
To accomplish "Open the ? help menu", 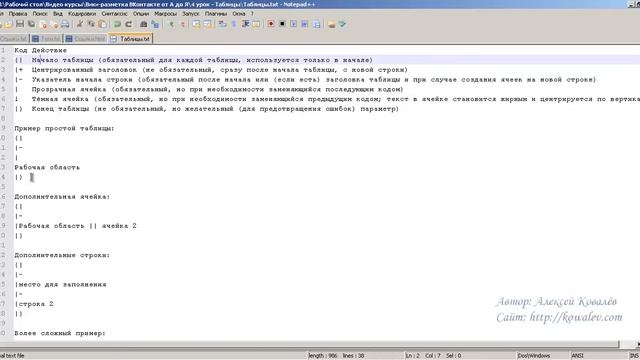I will pyautogui.click(x=252, y=13).
